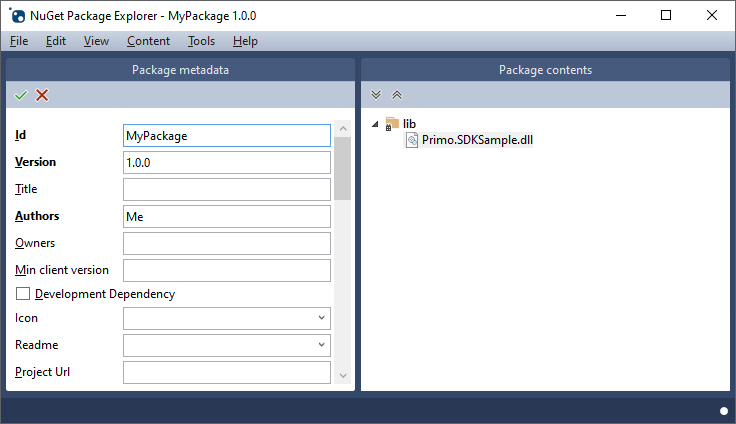Click the metadata scrollbar thumb

click(343, 169)
